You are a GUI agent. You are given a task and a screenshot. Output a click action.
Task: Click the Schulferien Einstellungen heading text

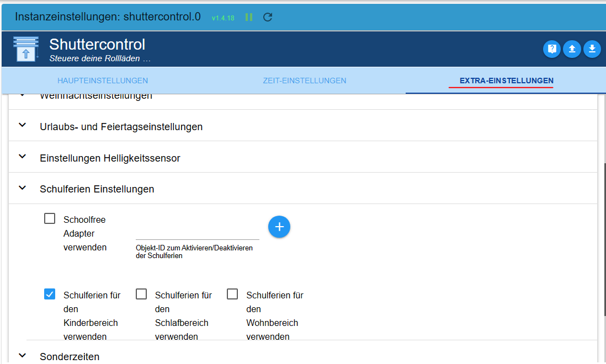pyautogui.click(x=97, y=189)
